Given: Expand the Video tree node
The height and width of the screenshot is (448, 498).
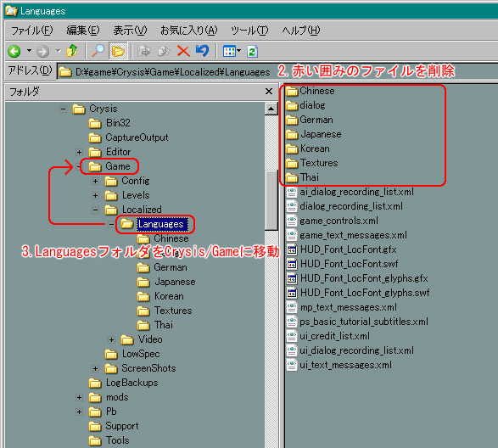Looking at the screenshot, I should click(111, 339).
